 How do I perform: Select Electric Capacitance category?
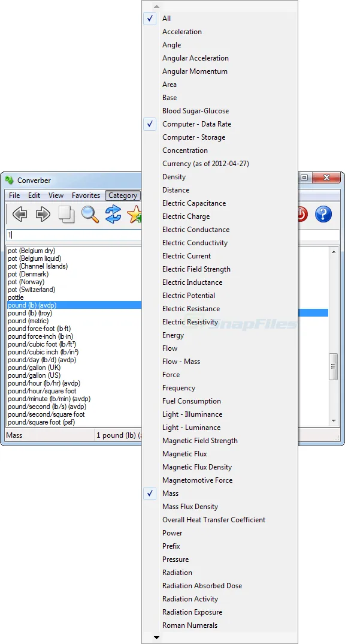coord(220,203)
